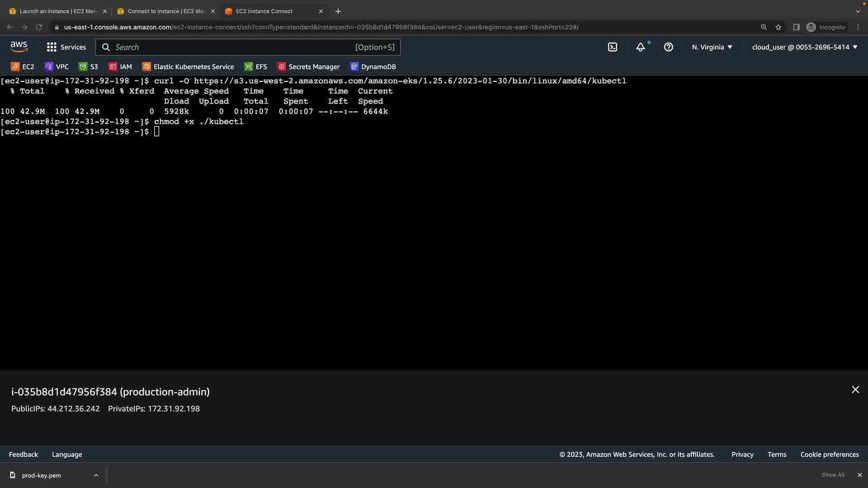Click the Feedback link
The width and height of the screenshot is (868, 488).
(x=24, y=455)
